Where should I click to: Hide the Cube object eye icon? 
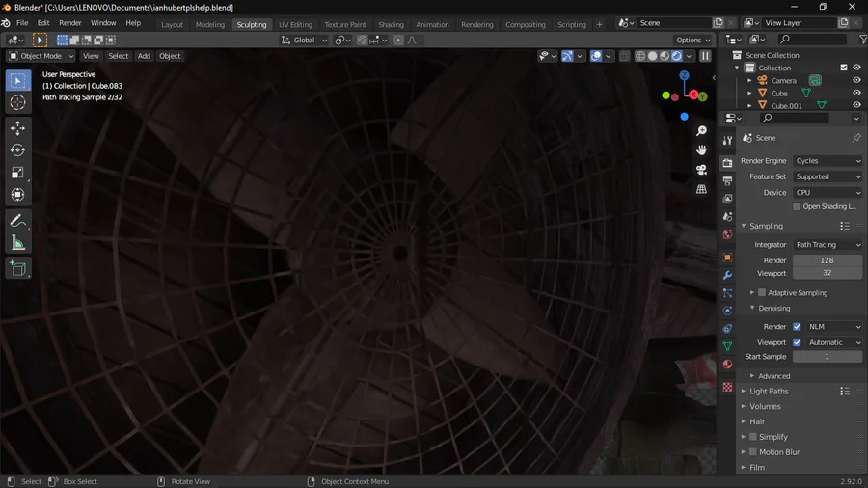click(856, 93)
